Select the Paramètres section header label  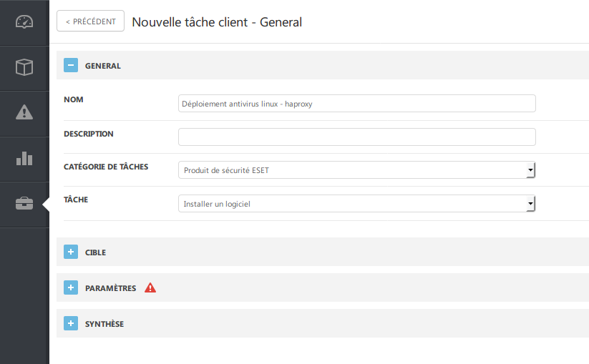(x=110, y=288)
